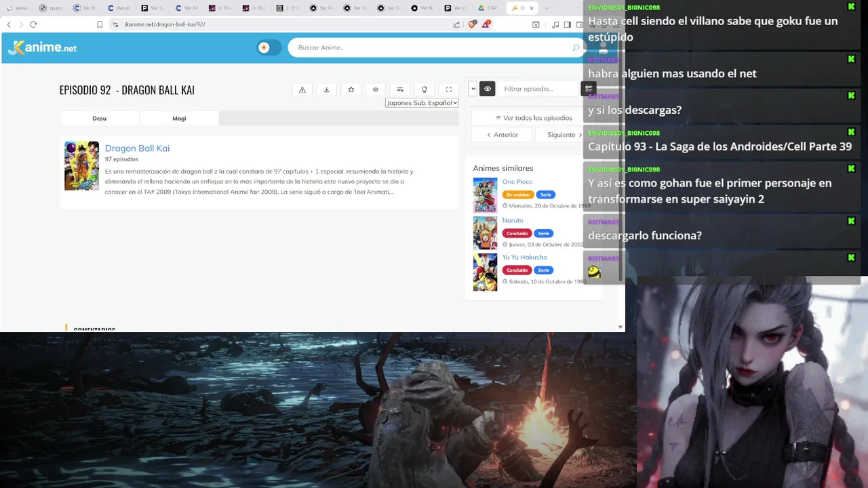
Task: Switch to the zpaste browser tab
Action: click(52, 8)
